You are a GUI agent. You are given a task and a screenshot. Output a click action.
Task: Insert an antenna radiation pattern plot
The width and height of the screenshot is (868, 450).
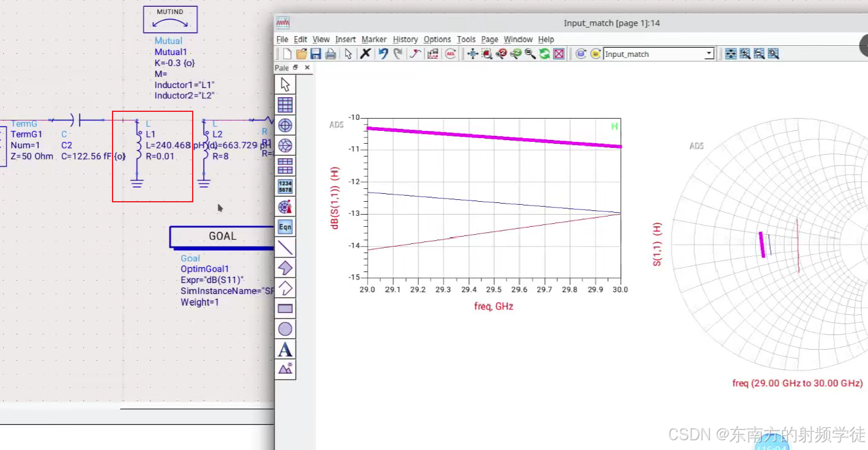pyautogui.click(x=285, y=207)
